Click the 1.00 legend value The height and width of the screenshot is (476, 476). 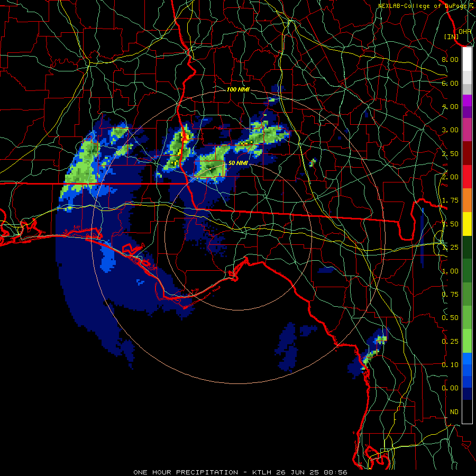pyautogui.click(x=450, y=271)
